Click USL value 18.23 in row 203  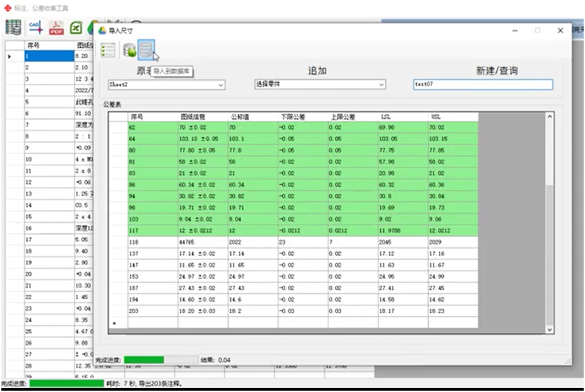[453, 311]
